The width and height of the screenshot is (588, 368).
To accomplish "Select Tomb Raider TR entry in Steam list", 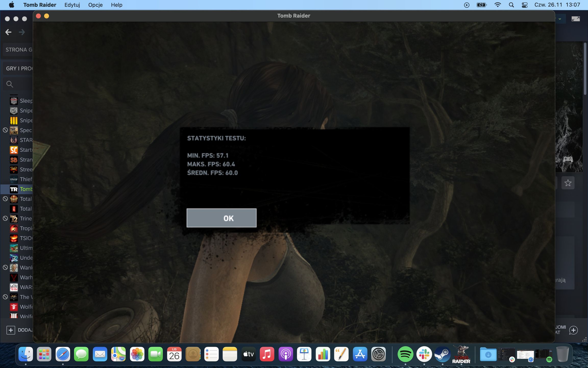I will 17,189.
